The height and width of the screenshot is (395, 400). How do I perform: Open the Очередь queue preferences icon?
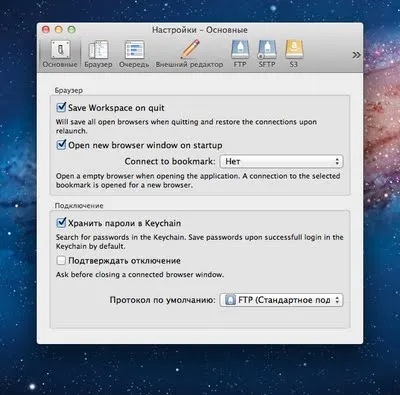click(x=134, y=50)
